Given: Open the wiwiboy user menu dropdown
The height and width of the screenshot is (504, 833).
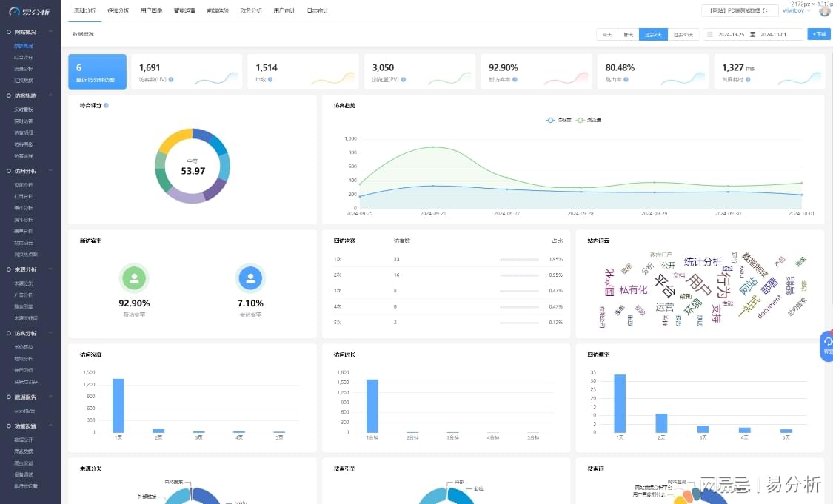Looking at the screenshot, I should click(796, 10).
